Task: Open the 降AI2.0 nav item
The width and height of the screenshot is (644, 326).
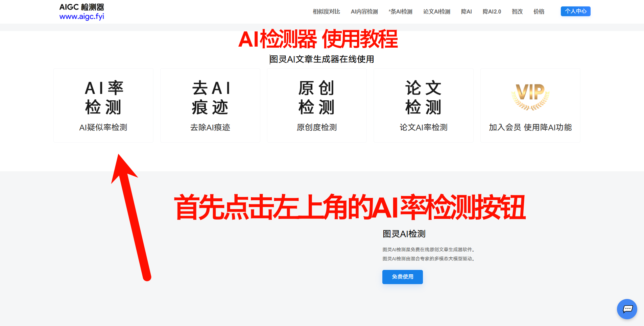Action: (x=492, y=11)
